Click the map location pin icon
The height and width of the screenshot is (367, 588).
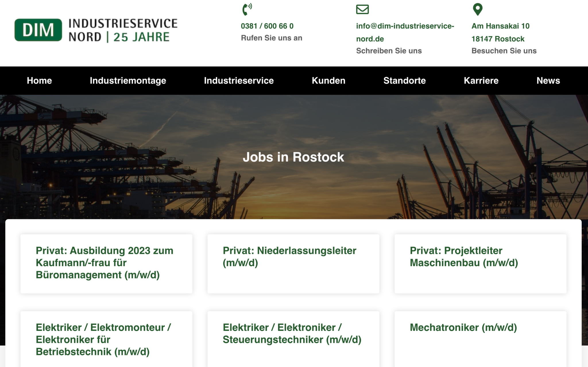[477, 9]
